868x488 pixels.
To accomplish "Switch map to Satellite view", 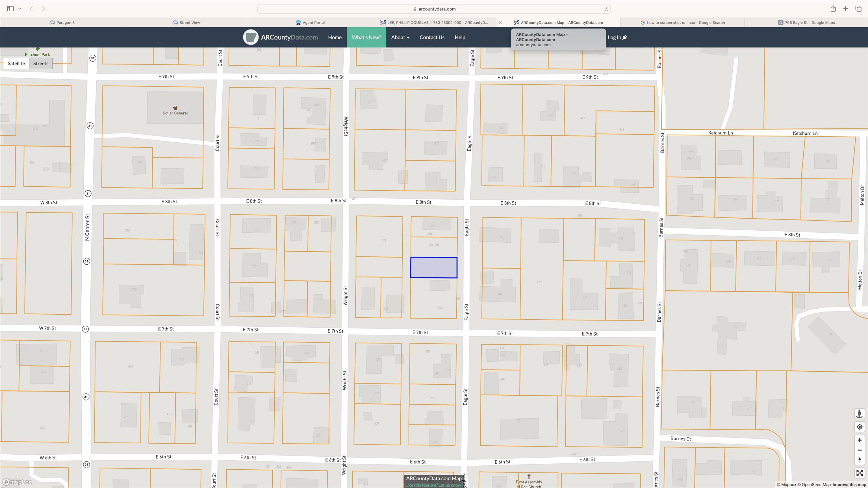I will click(16, 63).
